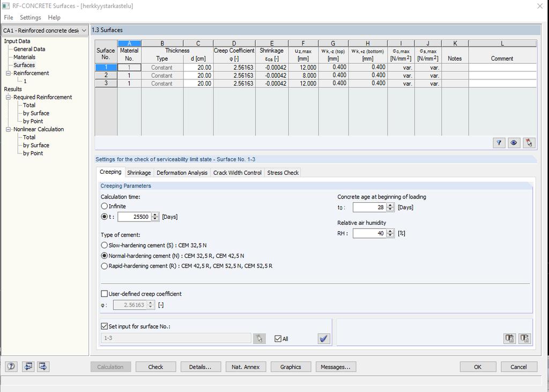549x392 pixels.
Task: Open the File menu
Action: 9,18
